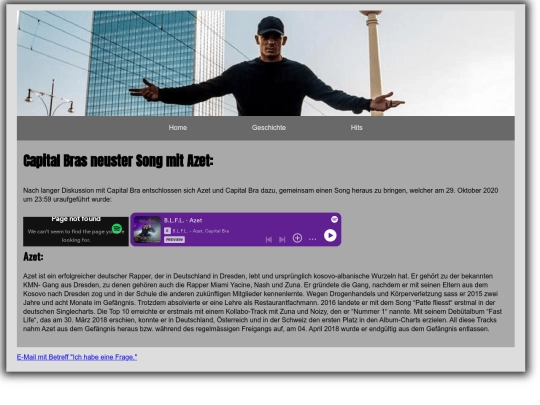Image resolution: width=540 pixels, height=405 pixels.
Task: Open the Hits navigation link
Action: [356, 128]
